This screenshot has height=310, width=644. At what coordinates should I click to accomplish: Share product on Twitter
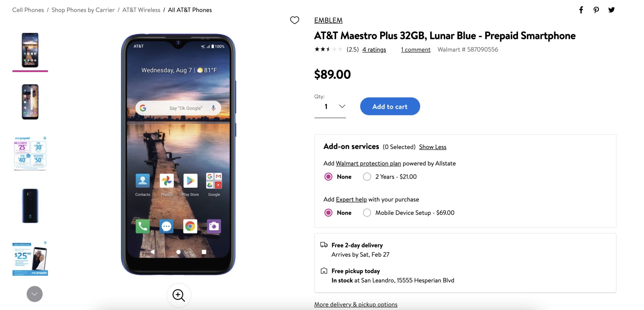[612, 10]
